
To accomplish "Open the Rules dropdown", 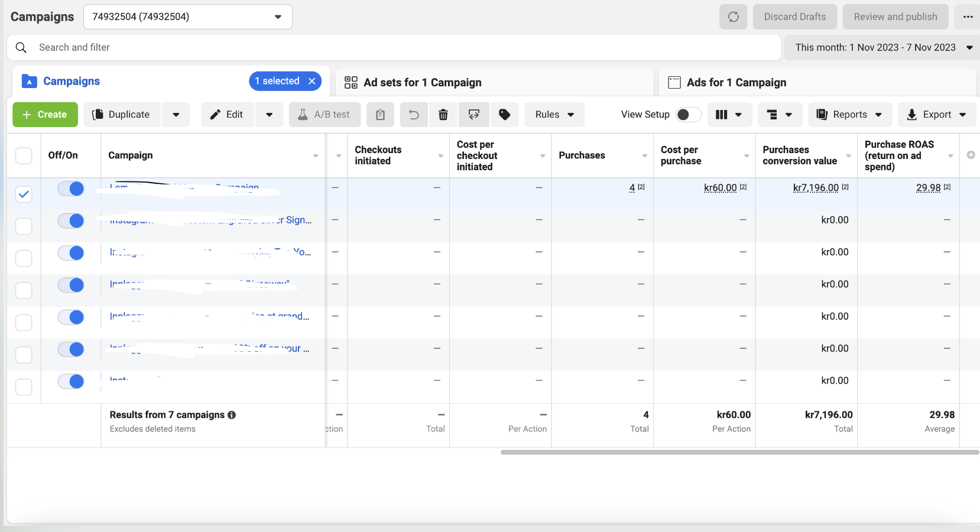I will click(x=554, y=115).
